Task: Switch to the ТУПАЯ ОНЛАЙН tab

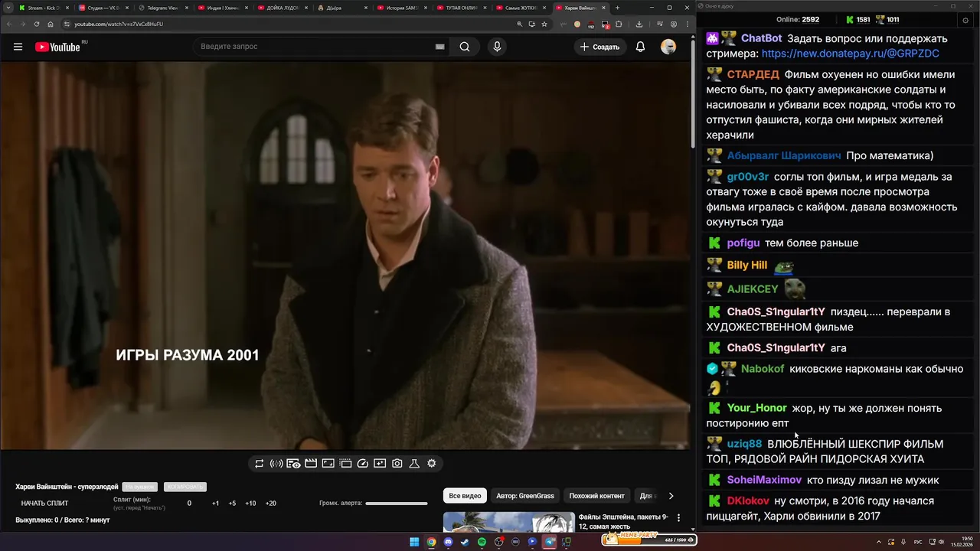Action: [x=462, y=8]
